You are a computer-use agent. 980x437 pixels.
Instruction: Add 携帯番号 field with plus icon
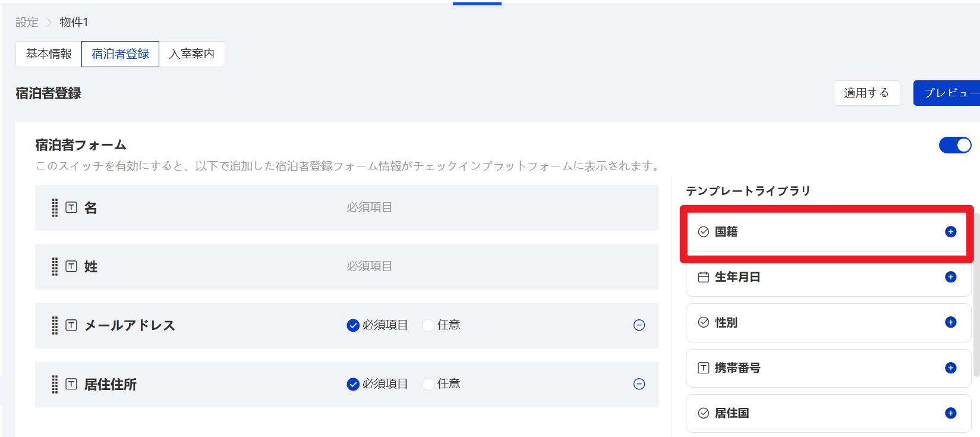(x=950, y=368)
